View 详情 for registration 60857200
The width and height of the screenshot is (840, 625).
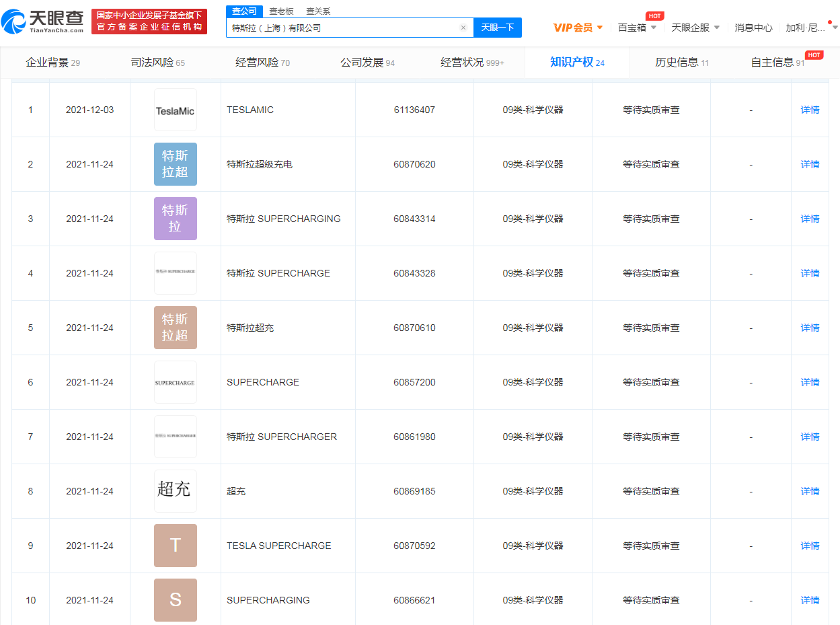[810, 382]
